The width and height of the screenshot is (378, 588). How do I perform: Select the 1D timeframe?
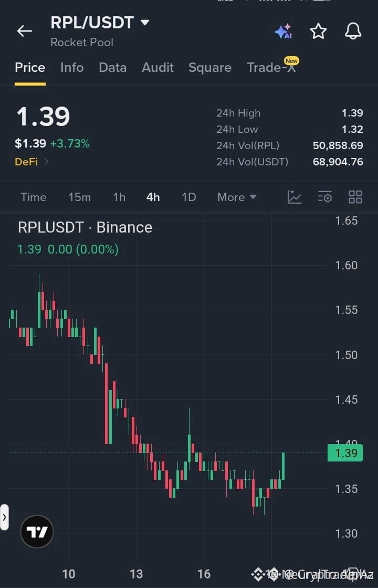188,197
